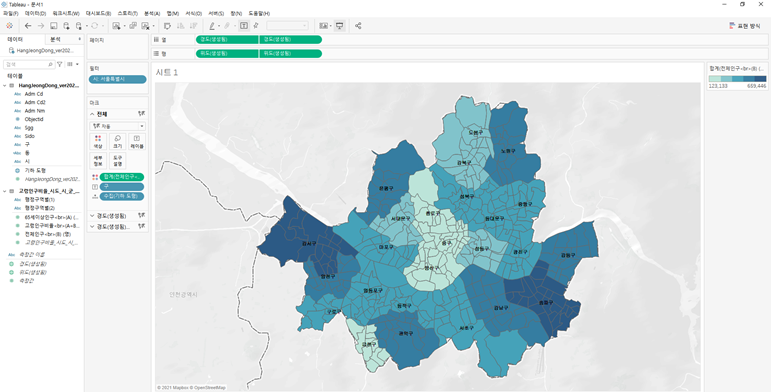Open the highlight pen tool
The height and width of the screenshot is (392, 771).
click(x=212, y=26)
